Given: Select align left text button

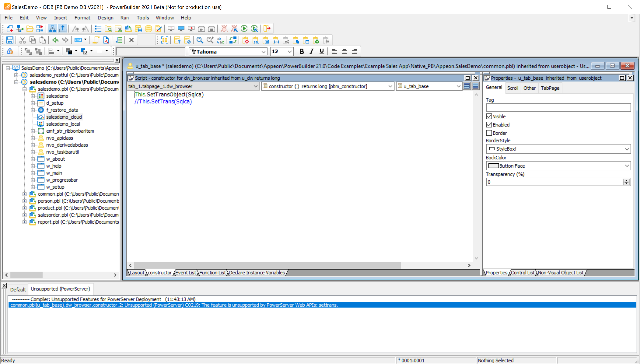Looking at the screenshot, I should 334,51.
